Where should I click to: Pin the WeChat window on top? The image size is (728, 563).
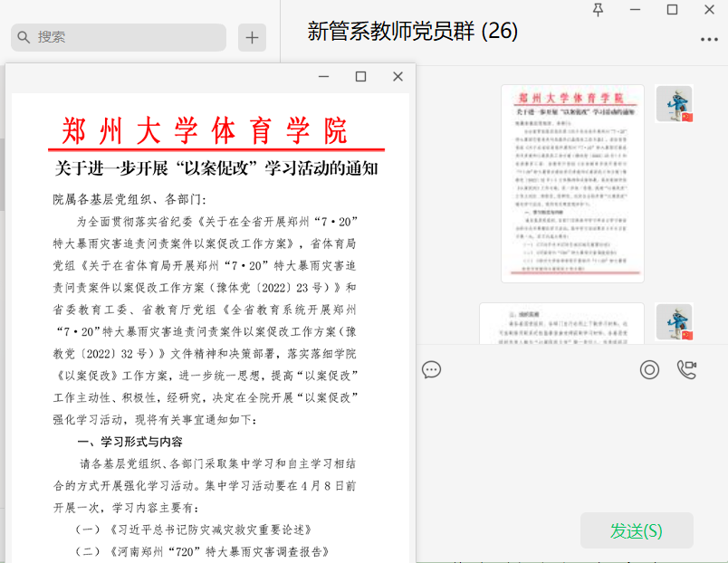click(x=598, y=10)
